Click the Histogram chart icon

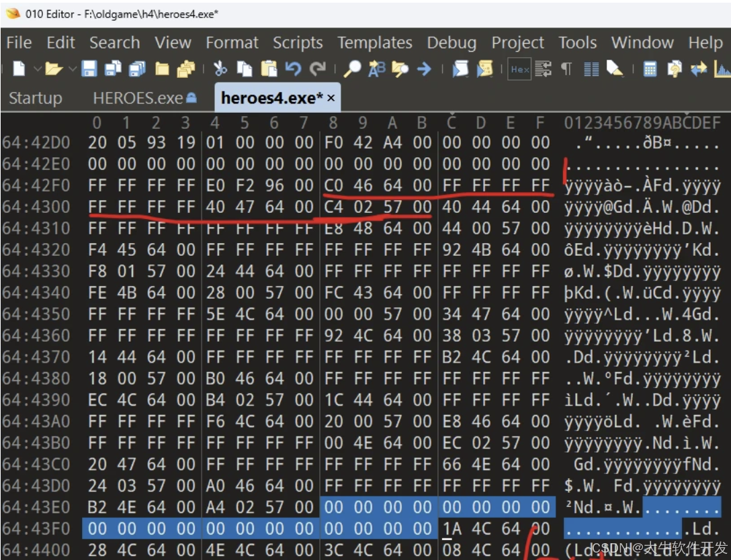click(722, 69)
